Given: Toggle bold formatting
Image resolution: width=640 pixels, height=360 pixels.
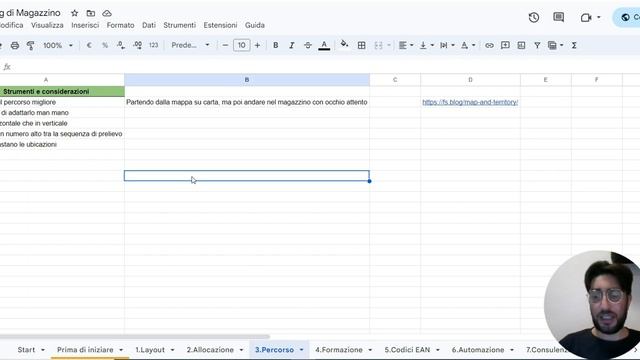Looking at the screenshot, I should click(x=276, y=45).
